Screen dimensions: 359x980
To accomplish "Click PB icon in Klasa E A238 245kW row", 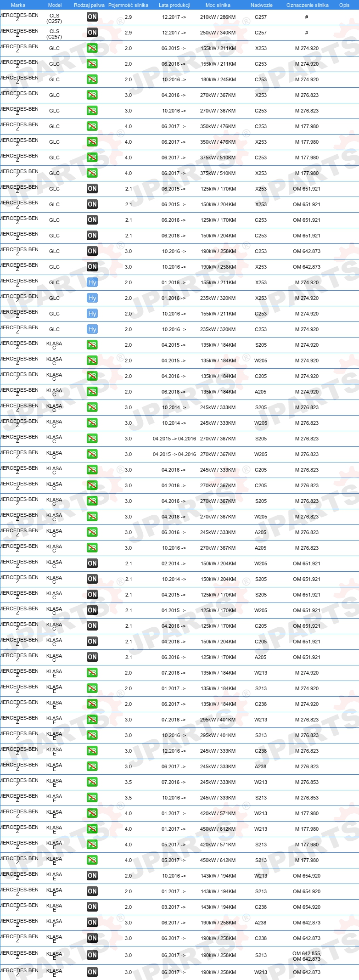I will click(x=92, y=766).
